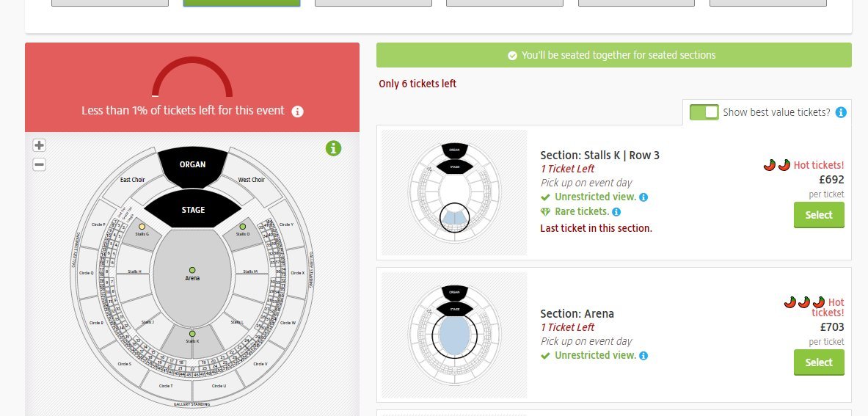Screen dimensions: 868x416
Task: Zoom out of the seating map
Action: click(40, 164)
